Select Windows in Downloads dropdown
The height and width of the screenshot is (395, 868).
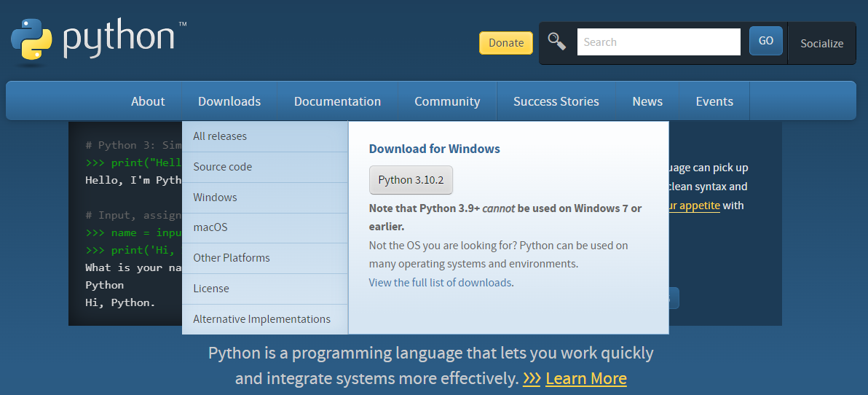pyautogui.click(x=264, y=197)
